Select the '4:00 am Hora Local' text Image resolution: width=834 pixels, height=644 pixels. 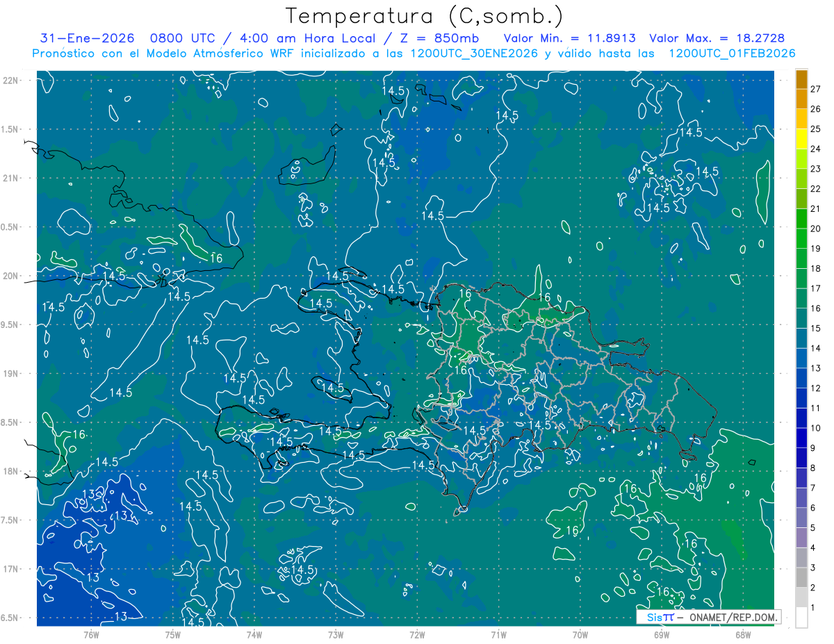pos(308,39)
